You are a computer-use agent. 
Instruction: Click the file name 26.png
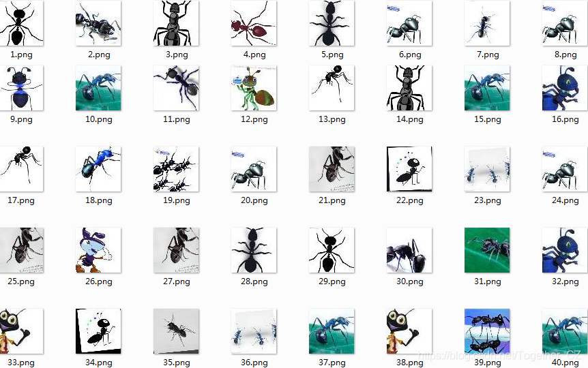99,281
